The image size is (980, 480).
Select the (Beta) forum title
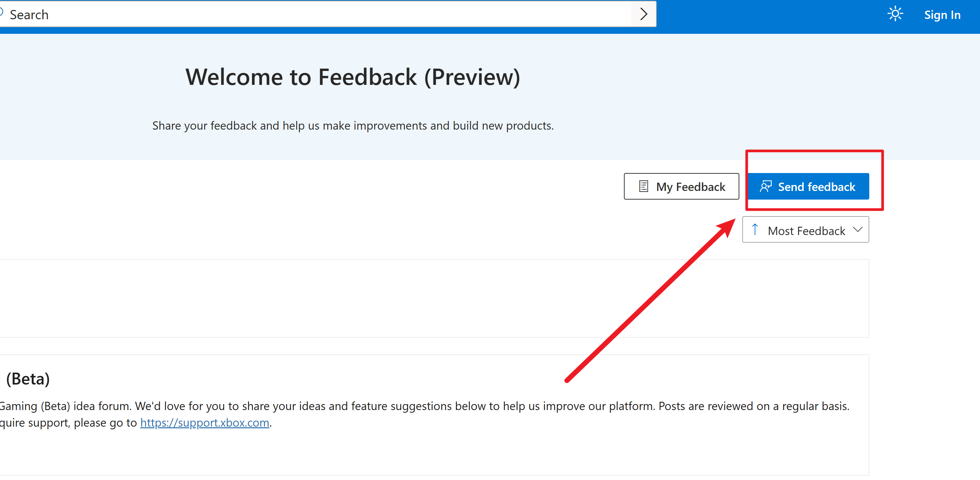point(28,379)
